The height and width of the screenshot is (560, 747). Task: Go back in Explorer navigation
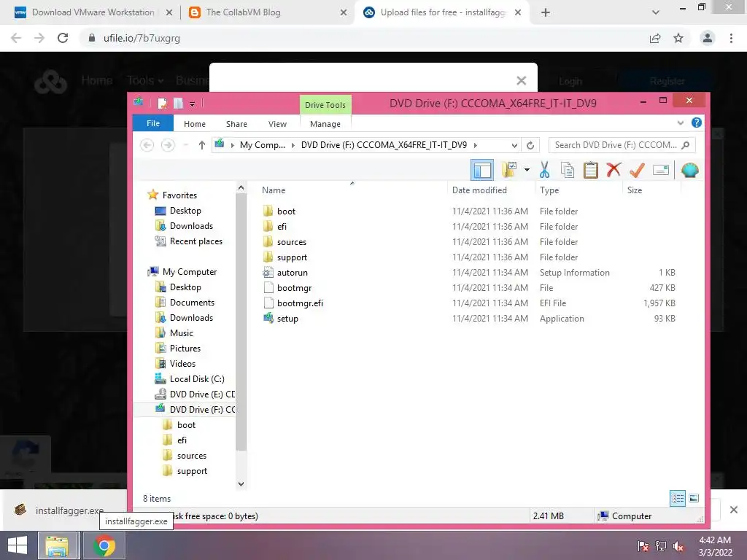pos(147,145)
